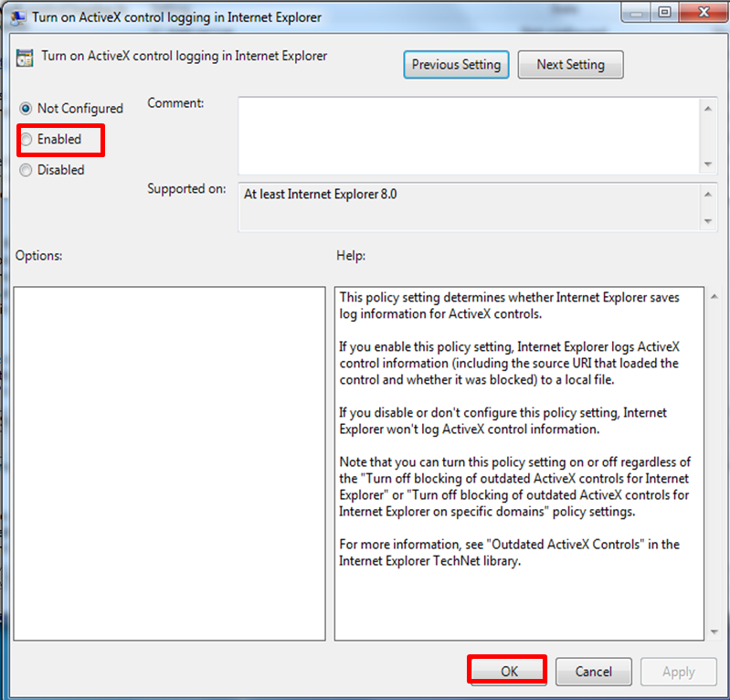Click the 'For more information' Help paragraph
This screenshot has height=700, width=730.
coord(509,552)
